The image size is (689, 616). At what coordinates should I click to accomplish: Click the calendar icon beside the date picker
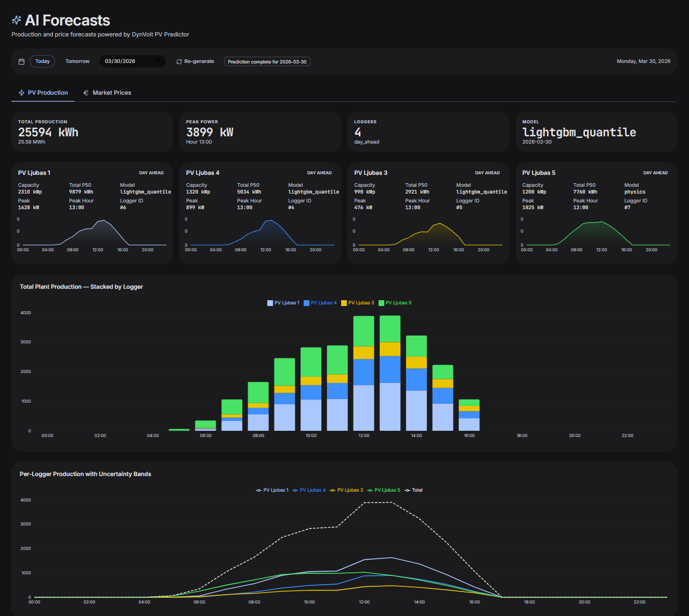(x=21, y=61)
